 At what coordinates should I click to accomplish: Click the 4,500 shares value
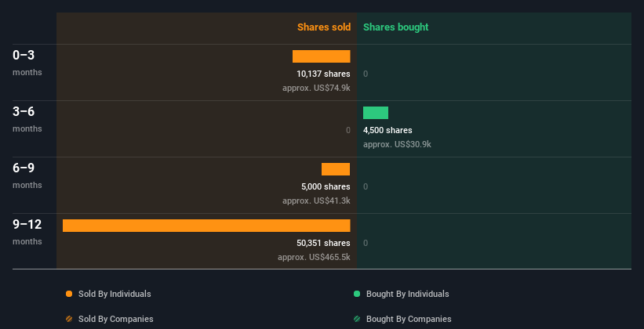[x=387, y=130]
